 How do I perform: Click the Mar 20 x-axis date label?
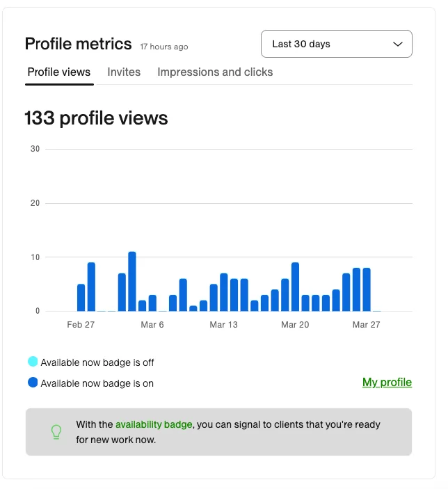pos(295,325)
